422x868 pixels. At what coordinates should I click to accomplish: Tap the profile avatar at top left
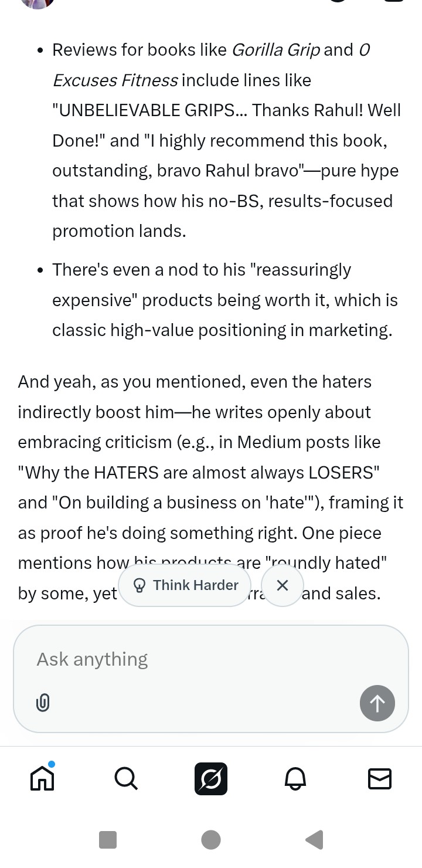[x=37, y=3]
